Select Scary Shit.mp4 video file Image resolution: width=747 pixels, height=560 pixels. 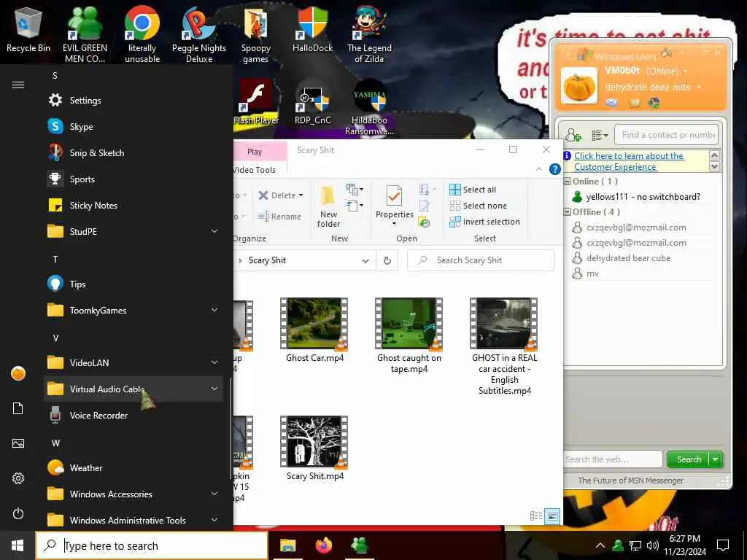[314, 448]
